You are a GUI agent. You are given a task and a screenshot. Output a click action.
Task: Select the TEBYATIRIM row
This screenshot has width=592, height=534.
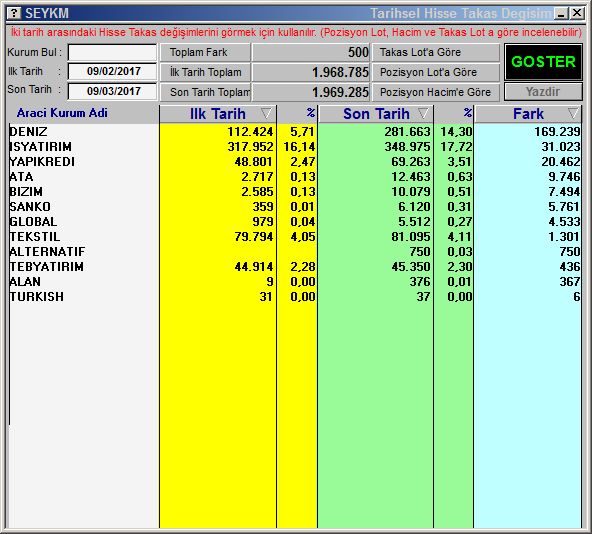click(294, 267)
